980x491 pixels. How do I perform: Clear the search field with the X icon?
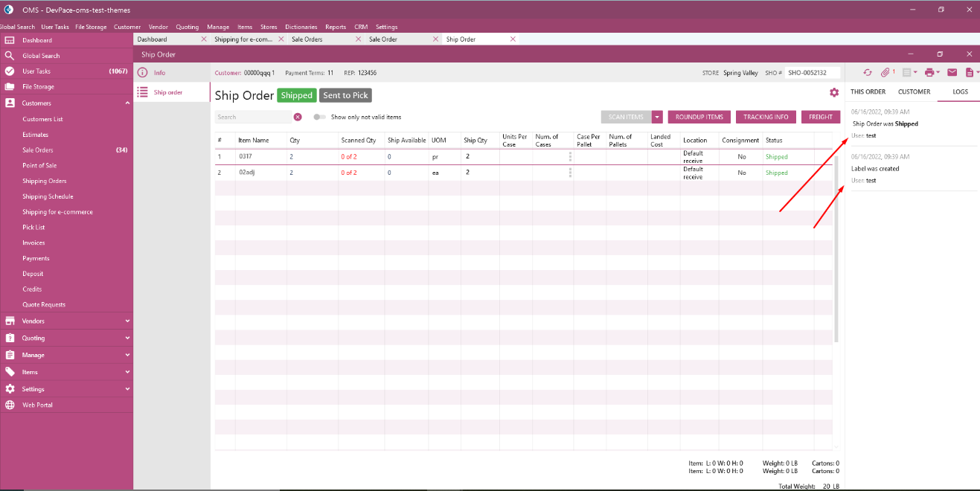click(298, 117)
